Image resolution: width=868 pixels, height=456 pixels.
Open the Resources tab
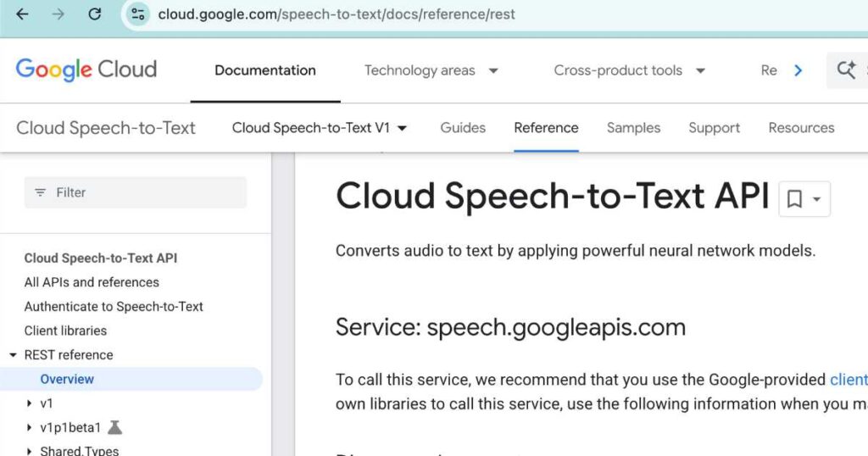(x=801, y=128)
